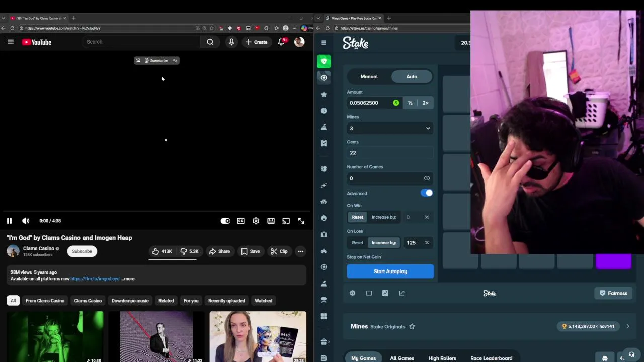Open the Fairness button
Screen dimensions: 644x362
coord(613,293)
